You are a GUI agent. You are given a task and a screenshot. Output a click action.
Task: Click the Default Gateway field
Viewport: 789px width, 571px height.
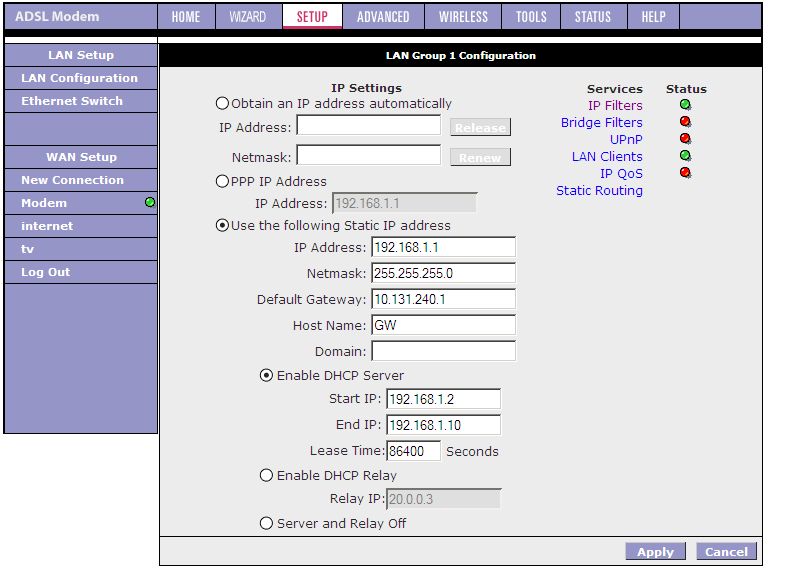click(x=443, y=299)
